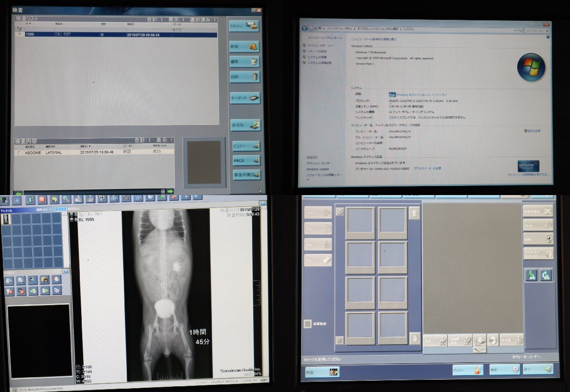Move the cassette list down with down arrow
This screenshot has width=570, height=392.
coord(414,338)
